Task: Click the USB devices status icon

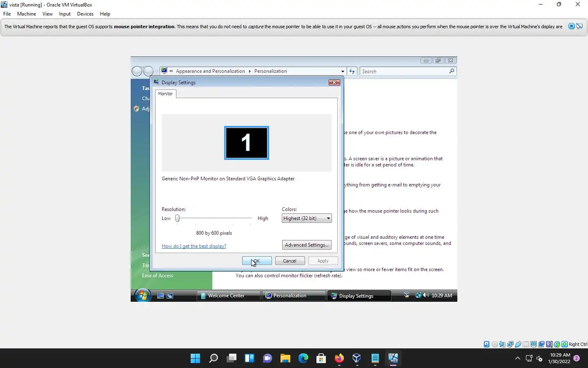Action: coord(518,344)
